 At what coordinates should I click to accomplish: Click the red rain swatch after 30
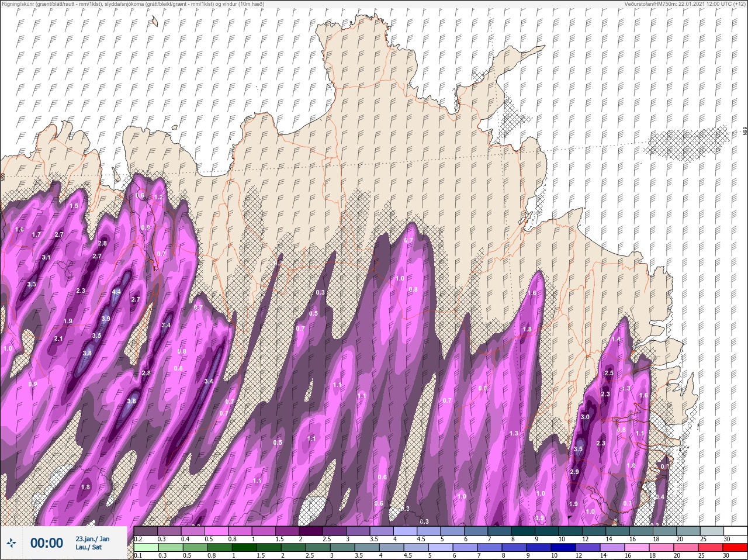[735, 548]
